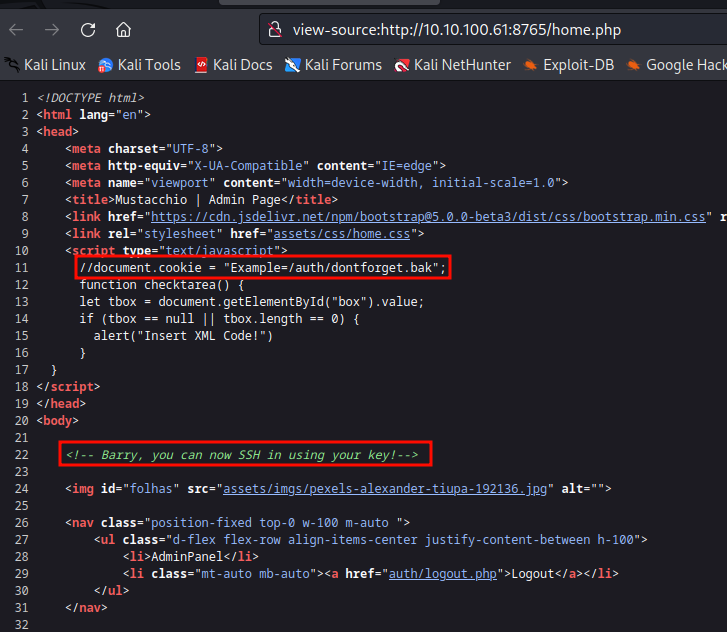Image resolution: width=727 pixels, height=632 pixels.
Task: Follow the bootstrap.min.css CDN link
Action: click(x=428, y=217)
